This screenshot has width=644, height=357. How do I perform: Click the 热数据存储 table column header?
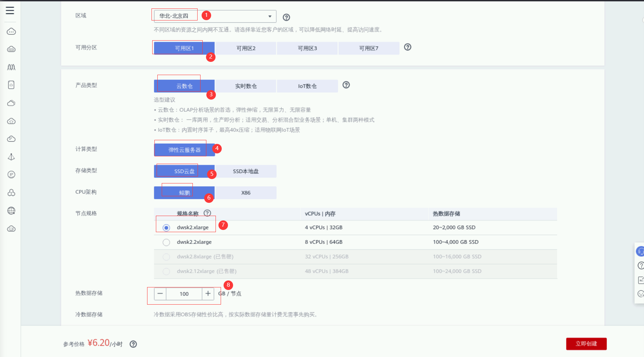click(x=446, y=214)
